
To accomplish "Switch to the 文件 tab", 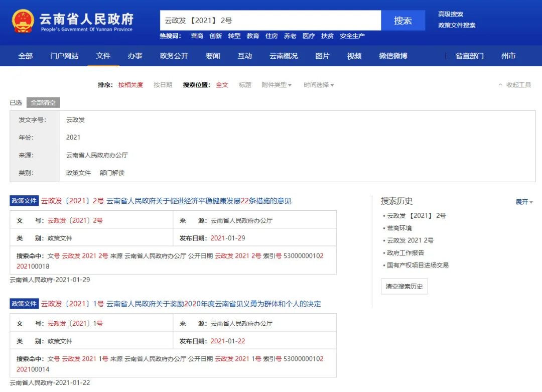I will 103,56.
